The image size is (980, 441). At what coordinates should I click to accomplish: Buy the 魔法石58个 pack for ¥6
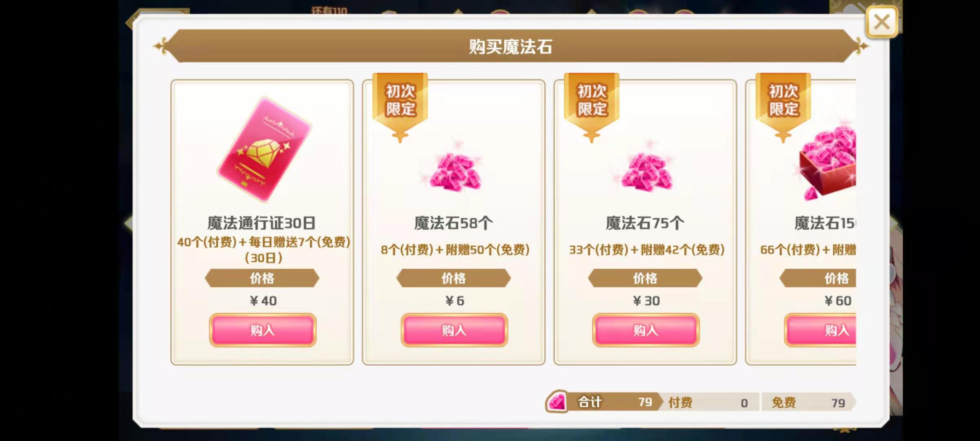[x=454, y=330]
